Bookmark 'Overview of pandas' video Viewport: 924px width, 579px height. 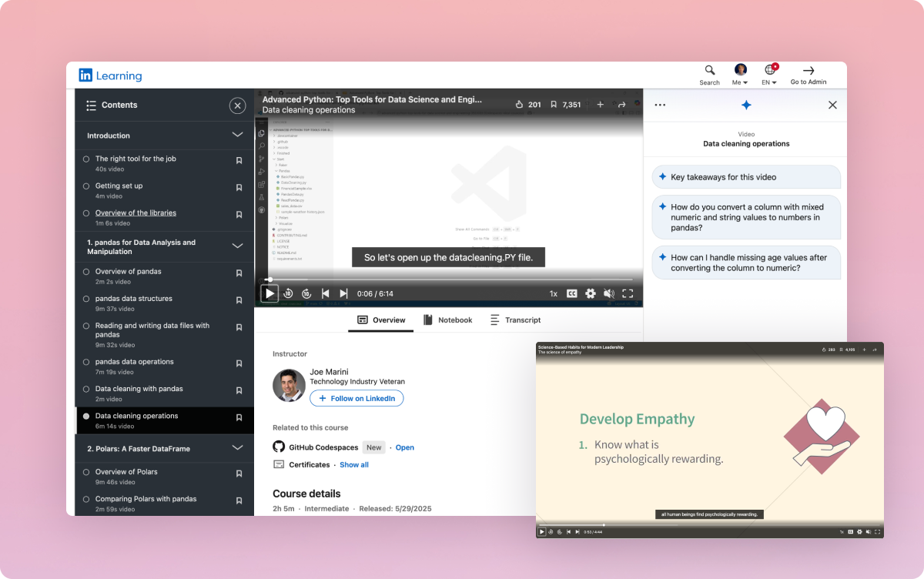click(x=239, y=273)
